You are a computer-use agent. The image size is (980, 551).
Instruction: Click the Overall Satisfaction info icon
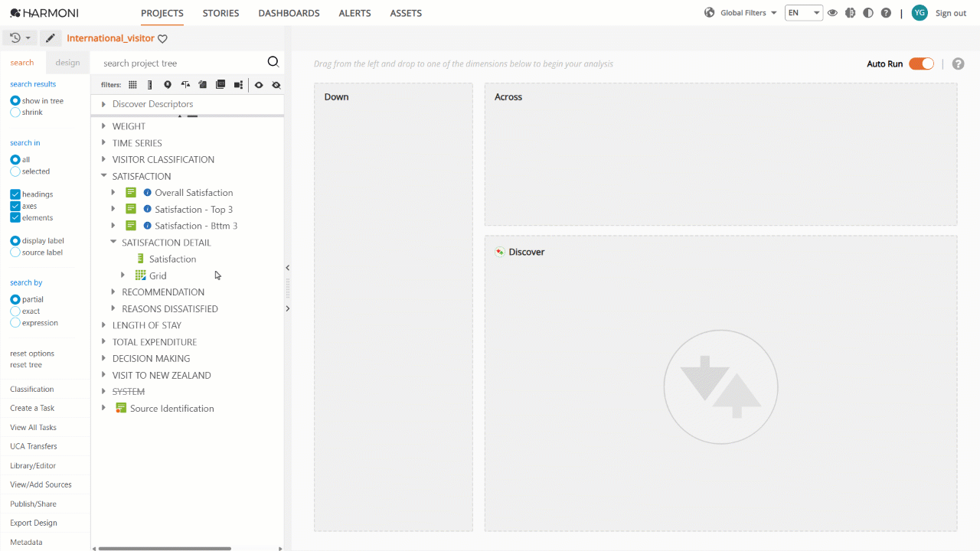tap(148, 193)
